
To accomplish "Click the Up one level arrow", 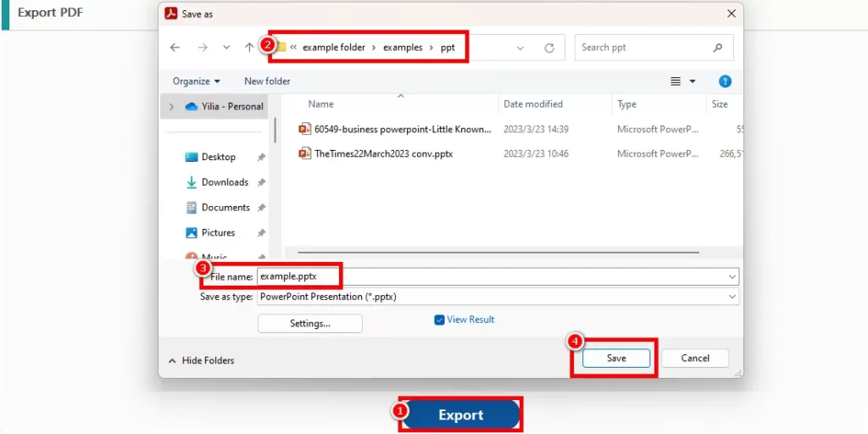I will point(249,48).
